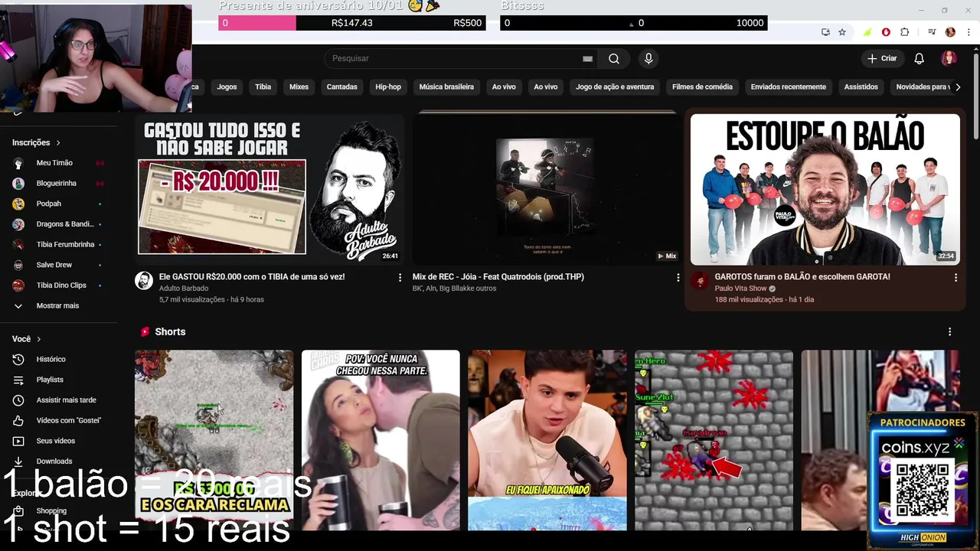The height and width of the screenshot is (551, 980).
Task: Open Shorts section options menu
Action: click(x=949, y=332)
